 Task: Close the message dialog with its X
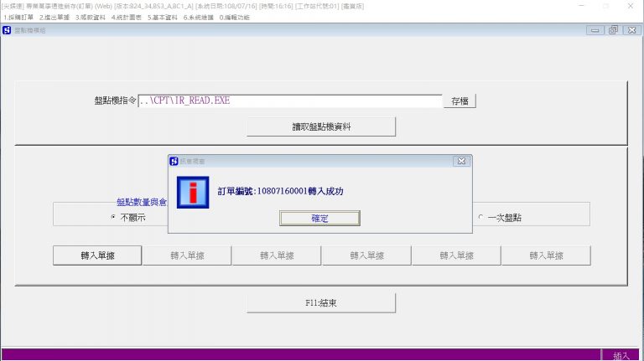tap(461, 161)
